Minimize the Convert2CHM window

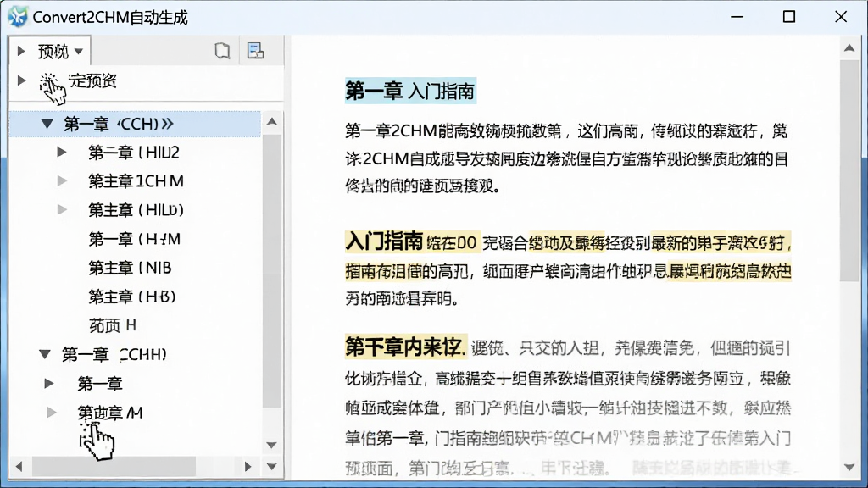pos(737,17)
